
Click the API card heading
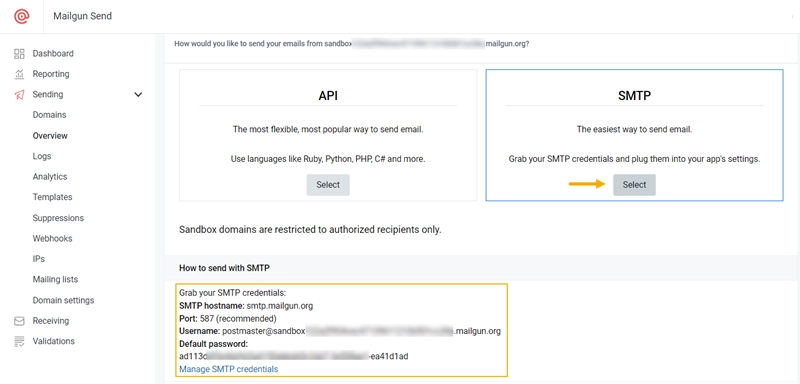coord(328,95)
